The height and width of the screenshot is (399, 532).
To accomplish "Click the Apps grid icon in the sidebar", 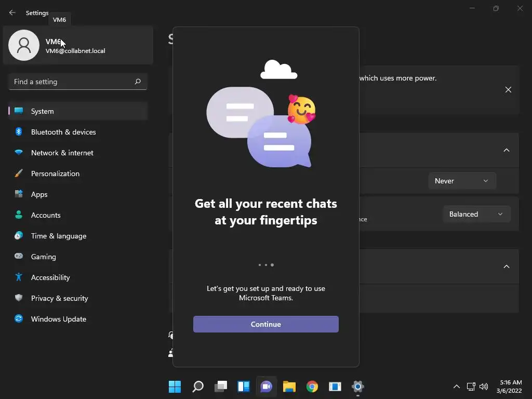I will tap(19, 194).
